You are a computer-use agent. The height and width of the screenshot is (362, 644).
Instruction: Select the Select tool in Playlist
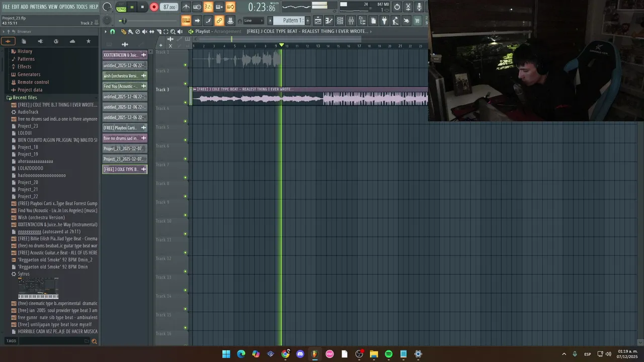point(166,32)
